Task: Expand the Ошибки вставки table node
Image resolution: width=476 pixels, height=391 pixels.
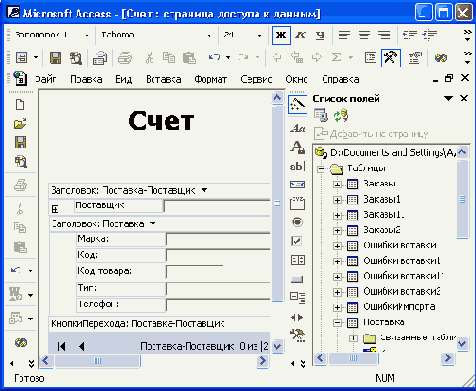Action: (337, 246)
